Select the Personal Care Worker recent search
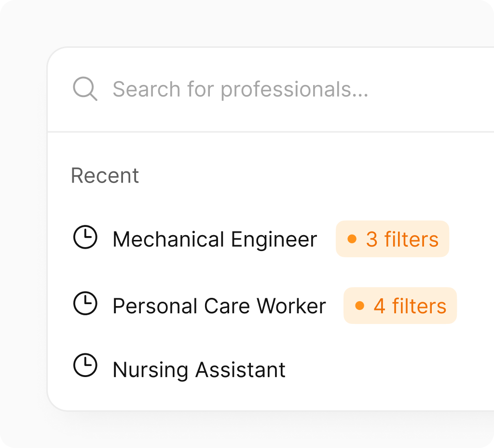 [219, 305]
